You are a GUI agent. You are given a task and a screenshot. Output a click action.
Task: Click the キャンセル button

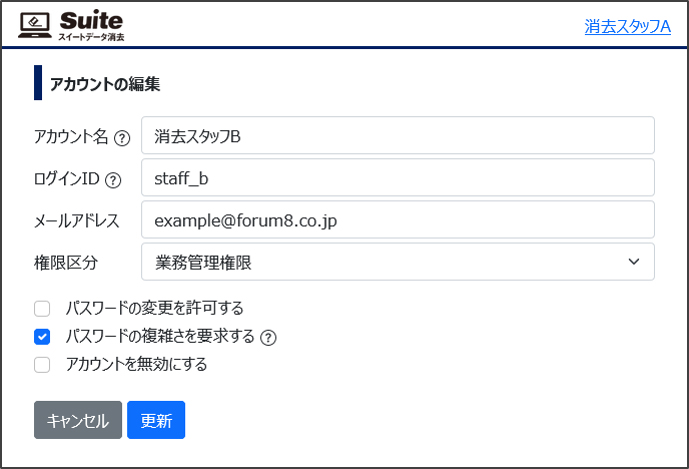tap(78, 420)
